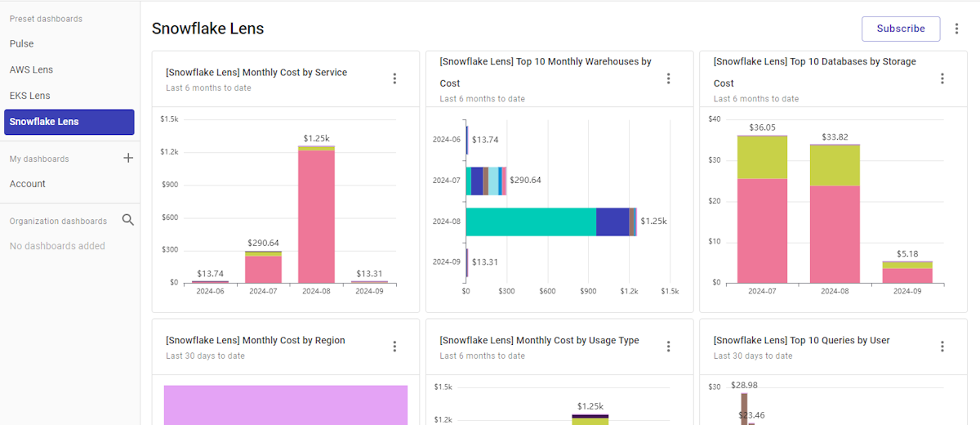Switch to the EKS Lens dashboard

click(29, 96)
